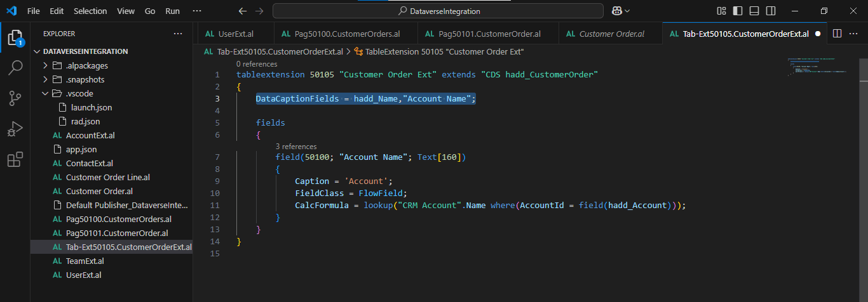Collapse the .vscode folder

point(46,93)
